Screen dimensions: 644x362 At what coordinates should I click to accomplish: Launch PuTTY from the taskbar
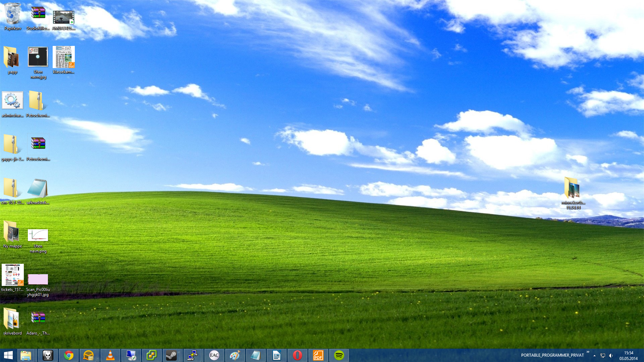pos(193,355)
